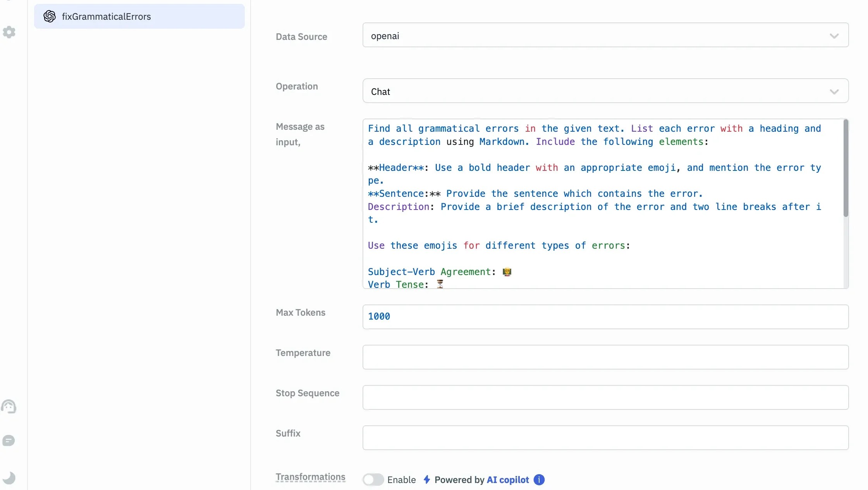Toggle dark mode with the moon icon
The width and height of the screenshot is (868, 490).
[9, 478]
